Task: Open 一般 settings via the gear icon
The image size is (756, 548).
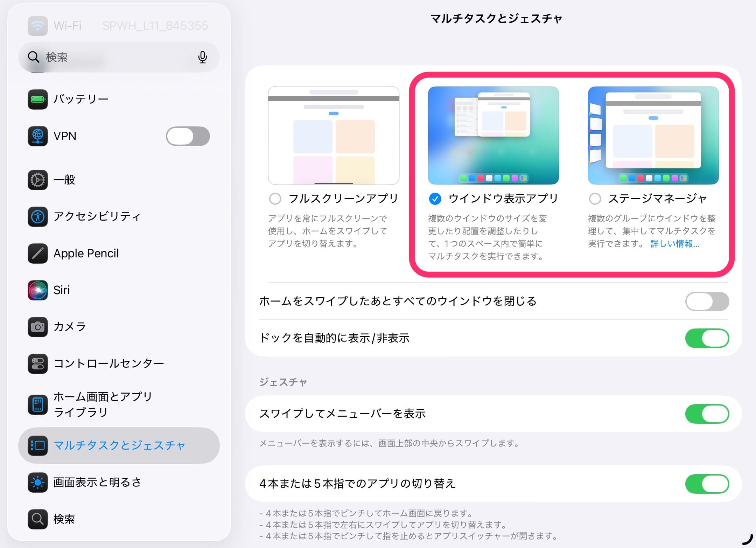Action: coord(37,180)
